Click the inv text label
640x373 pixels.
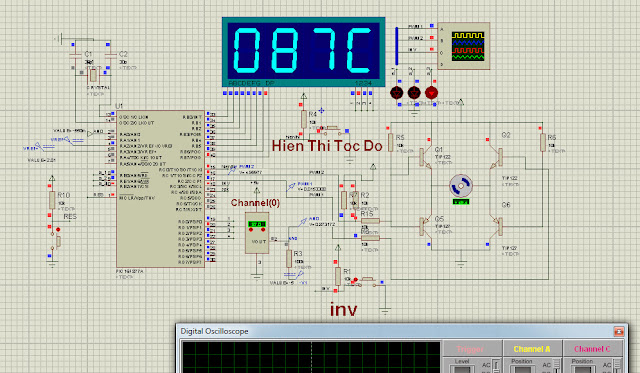point(344,309)
